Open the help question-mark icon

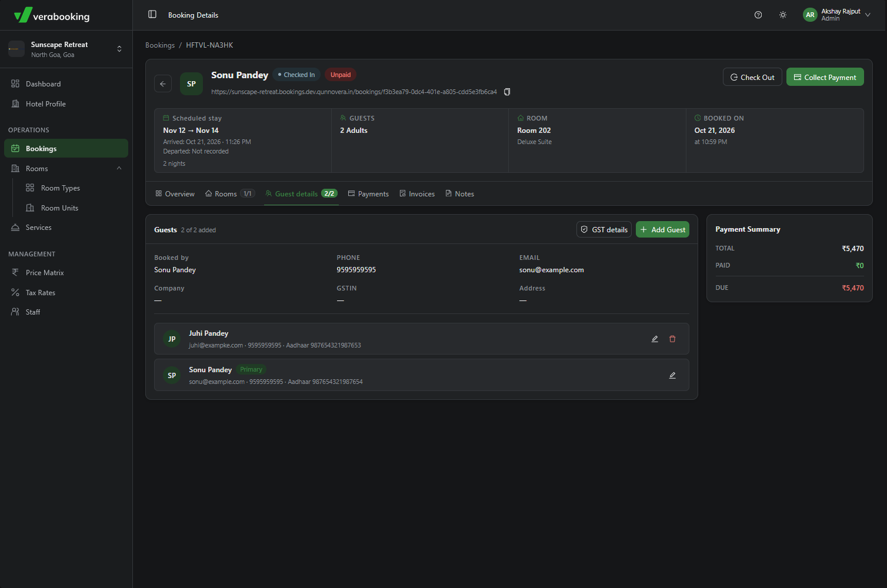[758, 15]
